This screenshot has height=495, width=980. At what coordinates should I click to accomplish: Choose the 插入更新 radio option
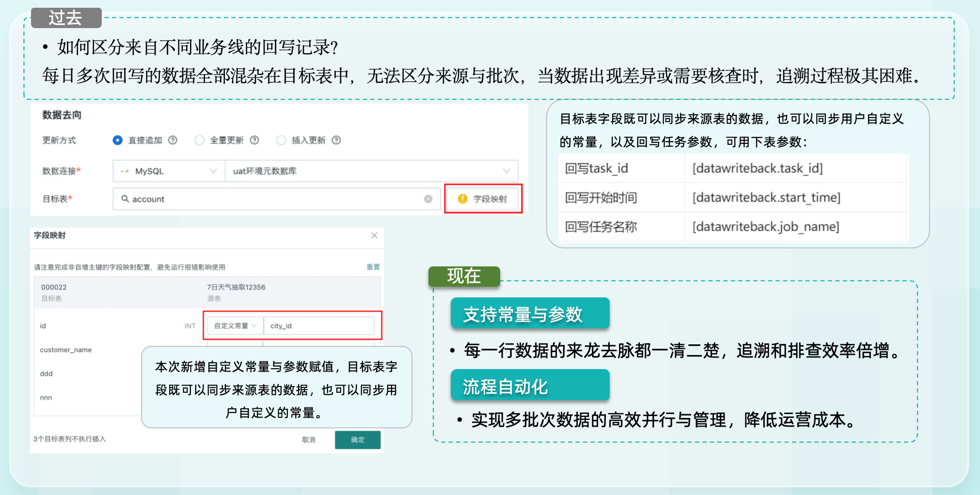pyautogui.click(x=281, y=140)
